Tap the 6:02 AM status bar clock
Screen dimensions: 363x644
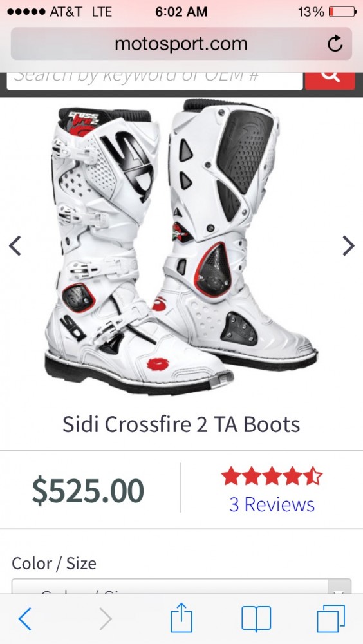point(181,12)
